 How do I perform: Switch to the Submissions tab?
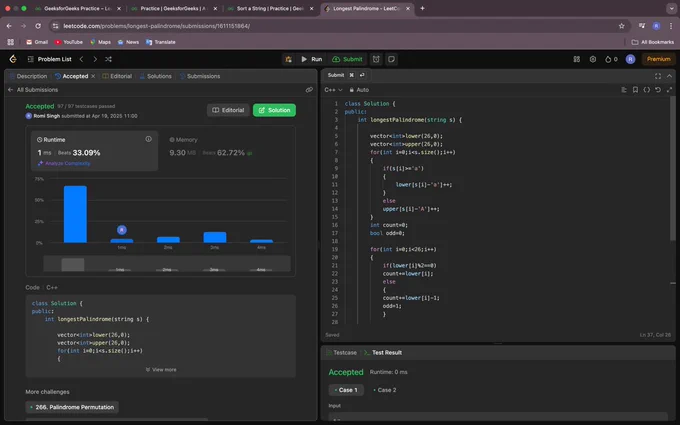200,76
